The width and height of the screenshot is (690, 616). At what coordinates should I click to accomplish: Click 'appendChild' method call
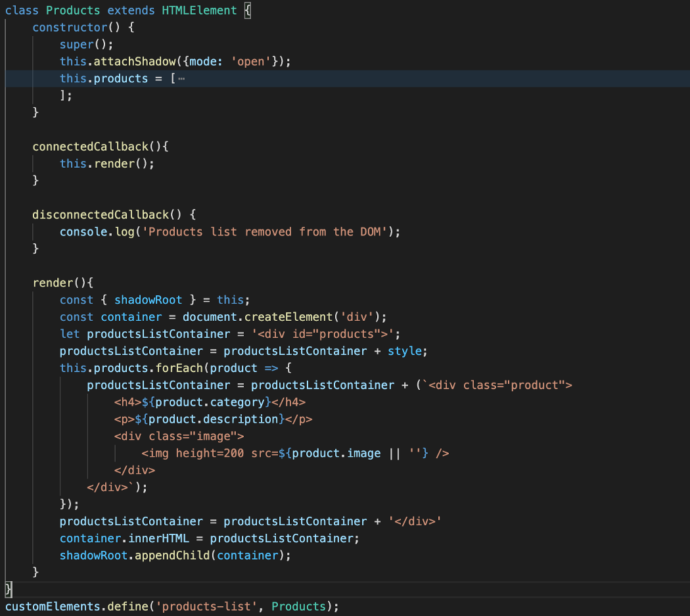tap(172, 556)
